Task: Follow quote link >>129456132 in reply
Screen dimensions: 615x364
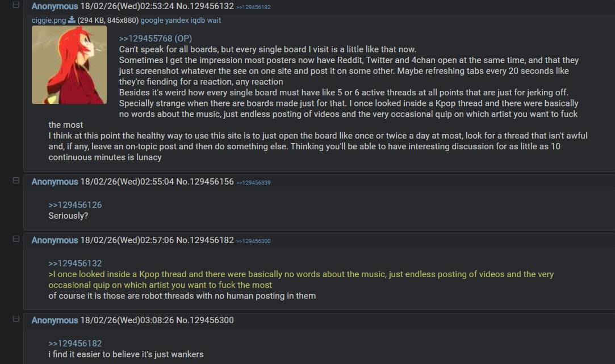Action: coord(75,263)
